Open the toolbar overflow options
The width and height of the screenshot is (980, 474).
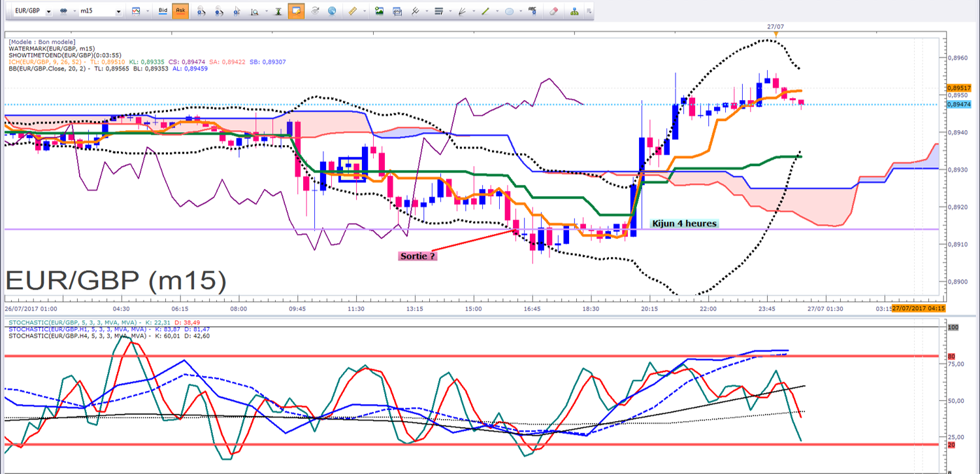(x=589, y=11)
